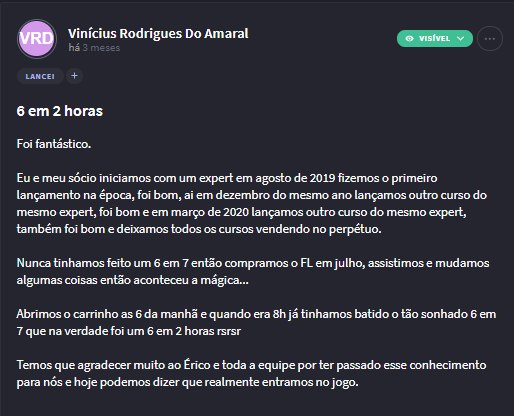Click the word 'FL' in the text

pos(306,263)
